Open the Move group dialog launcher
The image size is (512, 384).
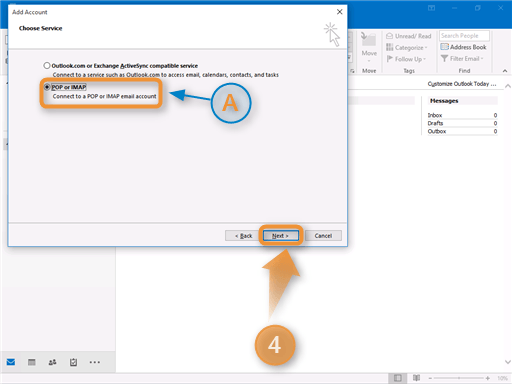point(352,71)
